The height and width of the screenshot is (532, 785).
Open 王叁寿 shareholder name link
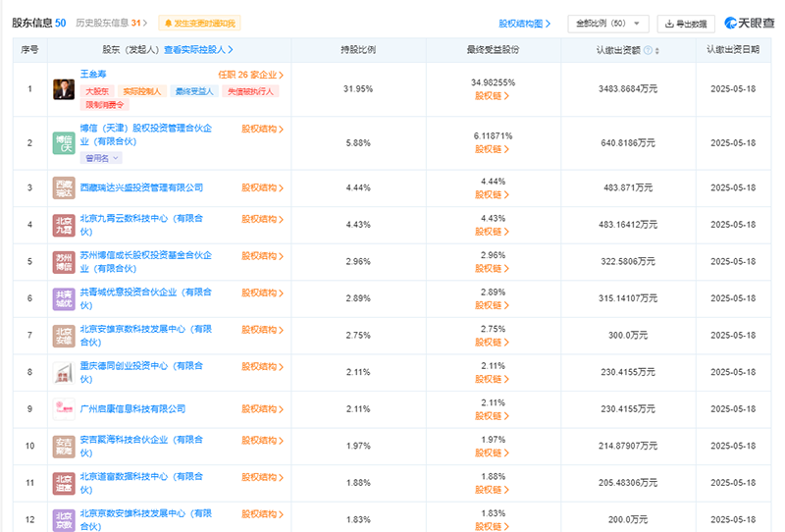click(x=93, y=75)
